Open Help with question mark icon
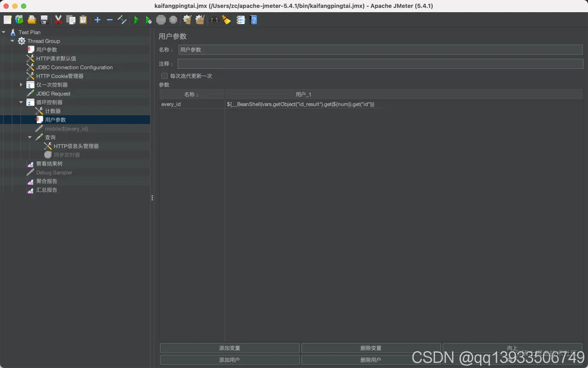The height and width of the screenshot is (368, 588). pos(254,20)
